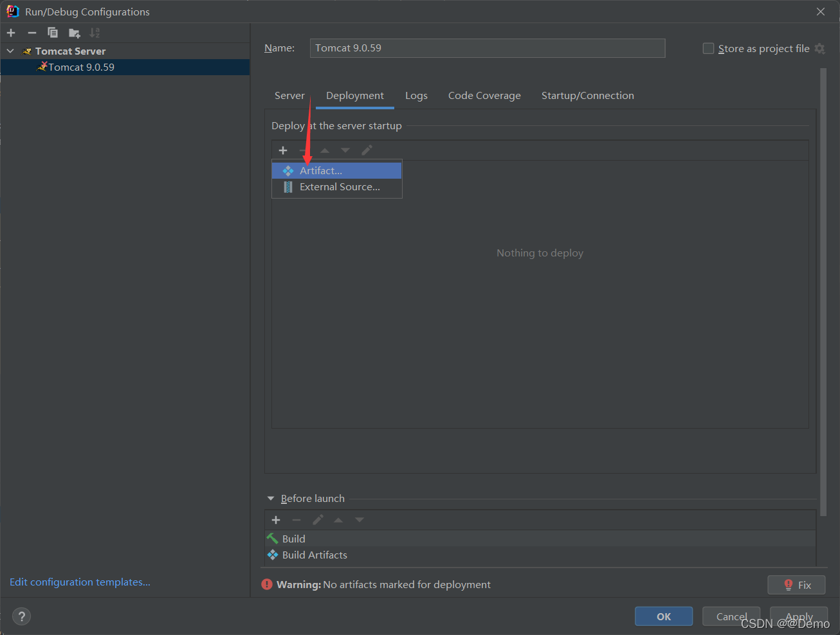Sort configurations alphabetically icon

(95, 33)
